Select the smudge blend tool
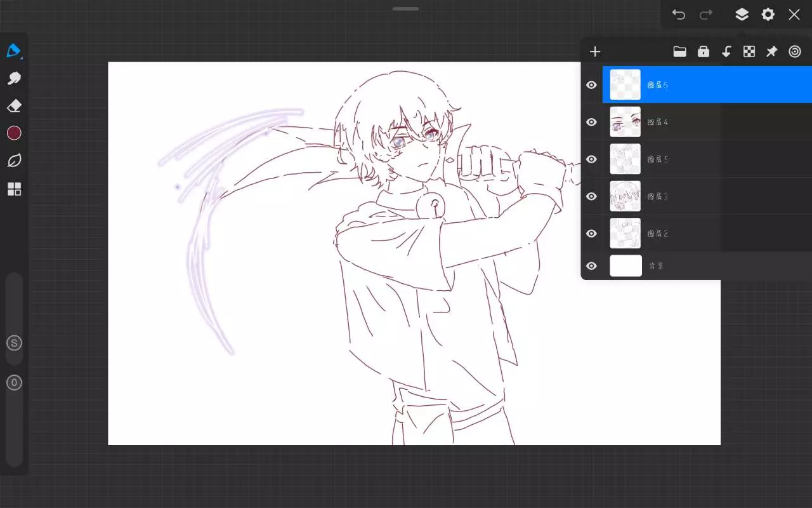Image resolution: width=812 pixels, height=508 pixels. (14, 78)
